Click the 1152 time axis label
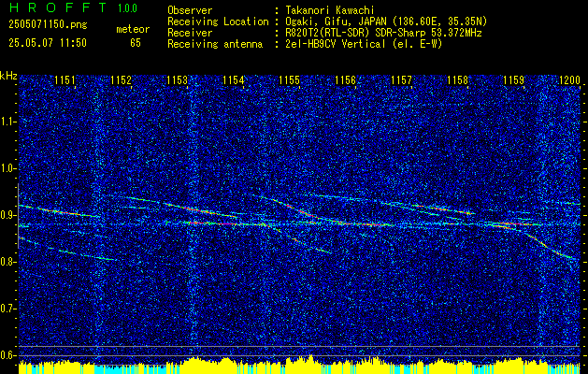Viewport: 588px width, 374px height. click(121, 79)
